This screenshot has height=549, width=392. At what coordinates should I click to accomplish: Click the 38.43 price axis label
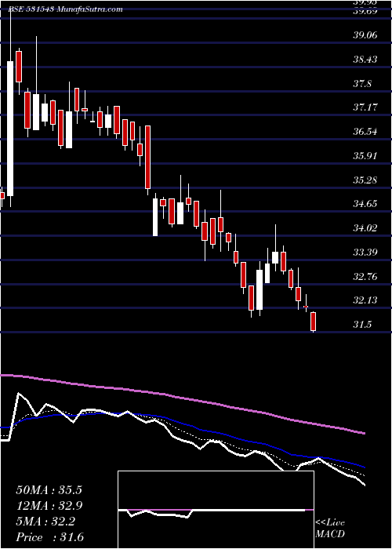(x=365, y=60)
